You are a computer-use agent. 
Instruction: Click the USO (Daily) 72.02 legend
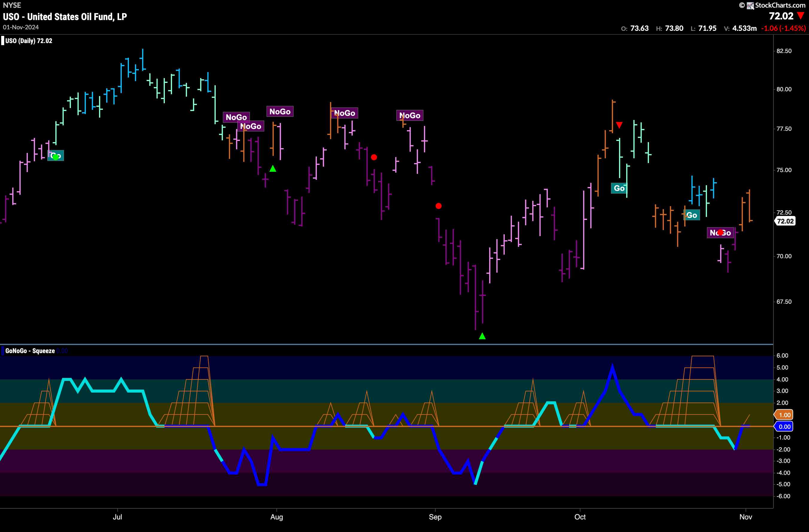tap(29, 41)
